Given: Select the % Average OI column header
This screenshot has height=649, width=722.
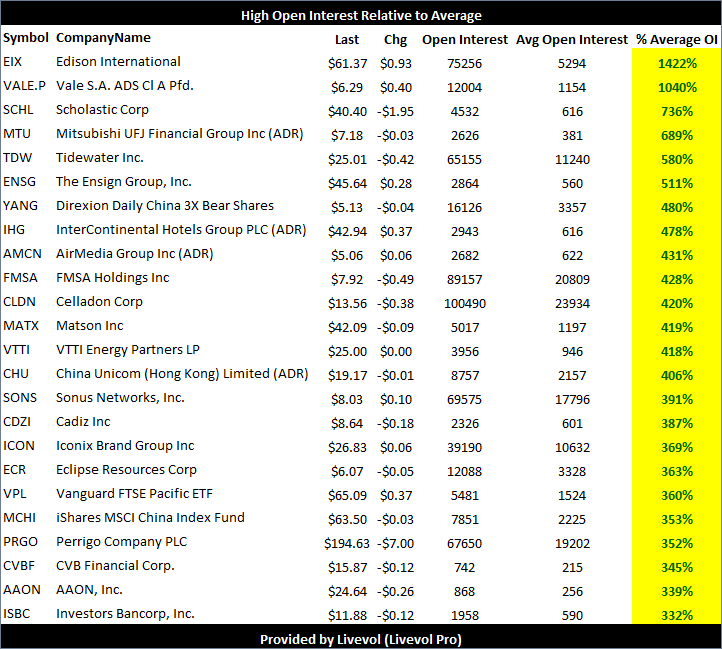Looking at the screenshot, I should 677,40.
